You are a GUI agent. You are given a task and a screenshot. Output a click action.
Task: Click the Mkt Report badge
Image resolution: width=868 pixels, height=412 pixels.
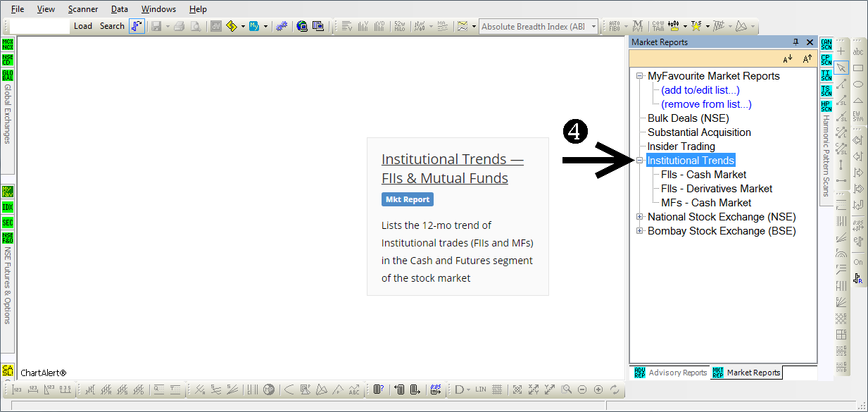click(408, 199)
